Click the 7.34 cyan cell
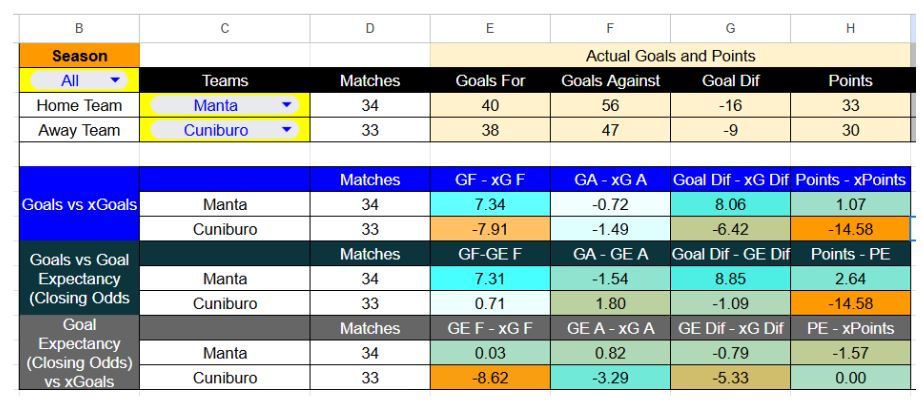This screenshot has width=923, height=400. tap(490, 204)
